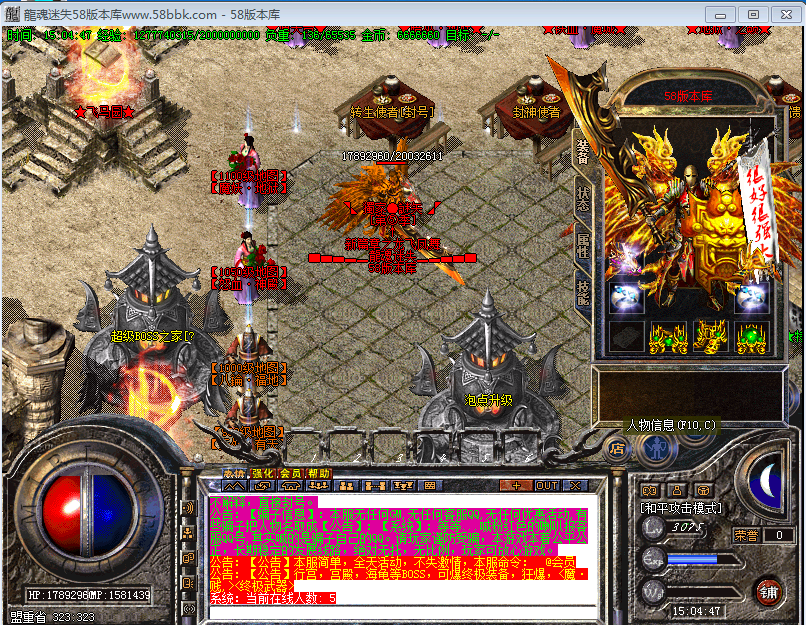806x625 pixels.
Task: Expand chat window with the plus button
Action: coord(516,485)
